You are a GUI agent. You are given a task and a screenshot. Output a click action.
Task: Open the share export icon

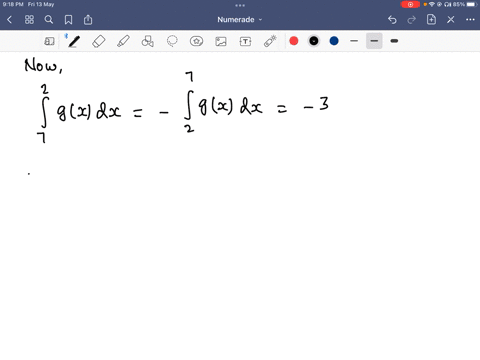[x=88, y=20]
